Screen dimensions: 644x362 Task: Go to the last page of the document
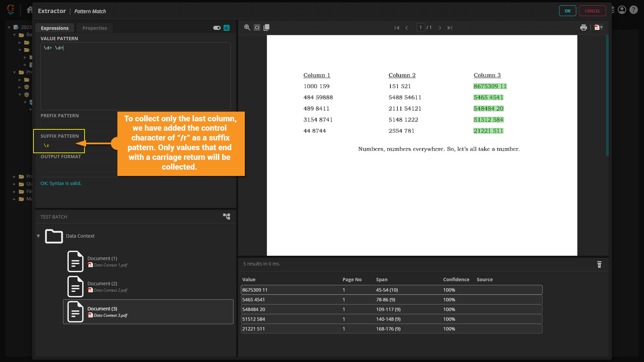click(450, 28)
